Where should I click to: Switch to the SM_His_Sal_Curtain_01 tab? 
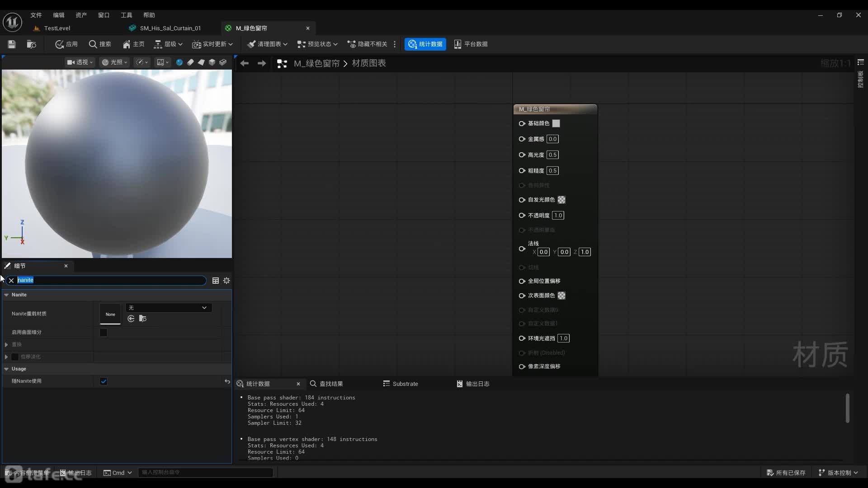(170, 28)
